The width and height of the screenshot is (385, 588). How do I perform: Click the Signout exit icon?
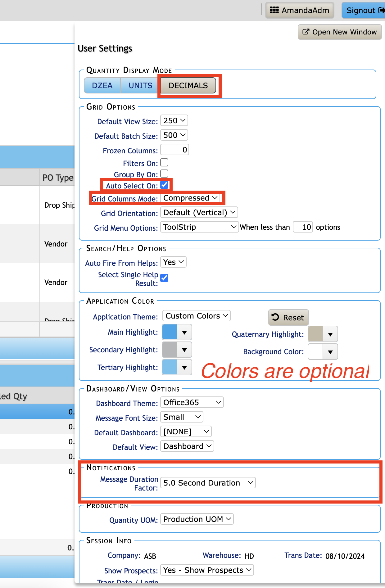coord(381,10)
